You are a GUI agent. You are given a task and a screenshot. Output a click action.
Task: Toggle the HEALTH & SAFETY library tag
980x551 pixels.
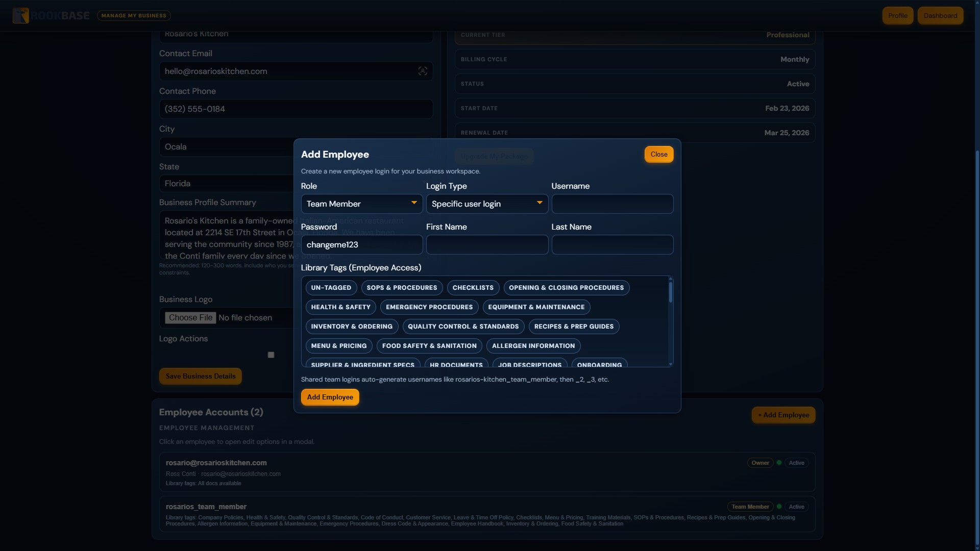[x=340, y=307]
